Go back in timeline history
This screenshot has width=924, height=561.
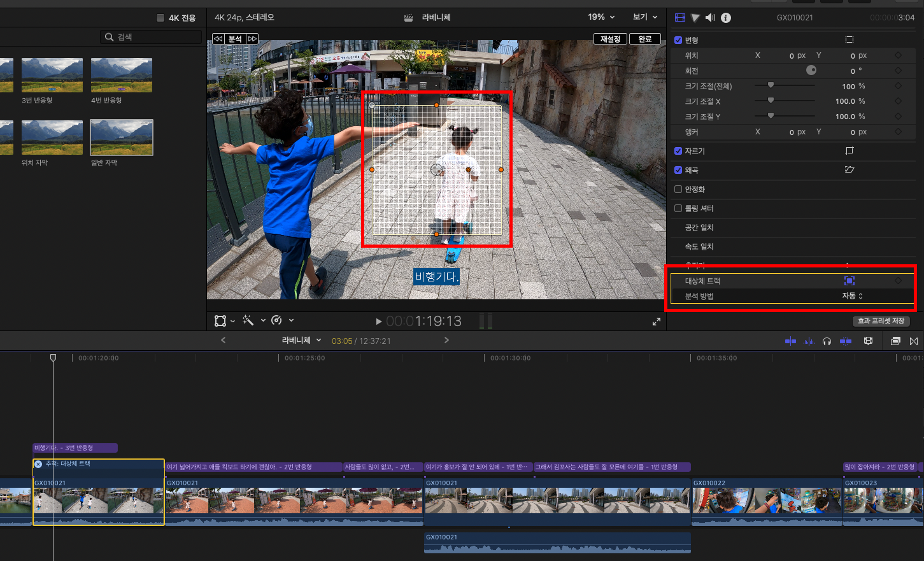click(223, 341)
